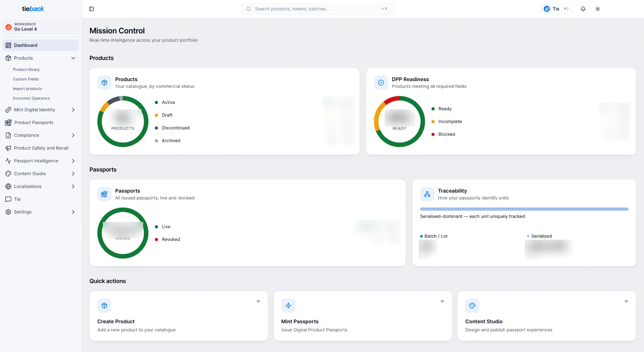Viewport: 644px width, 352px height.
Task: Expand Passport Intelligence submenu chevron
Action: (73, 161)
